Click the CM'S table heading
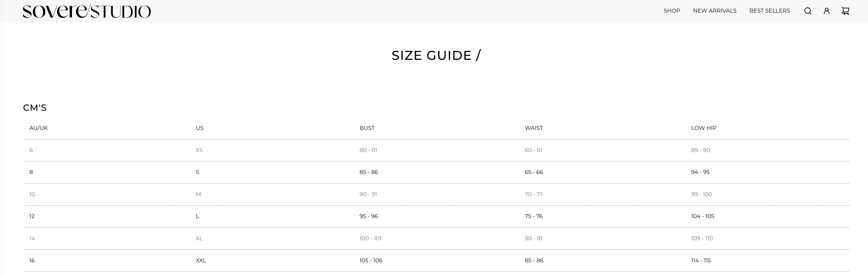The width and height of the screenshot is (868, 276). (35, 108)
